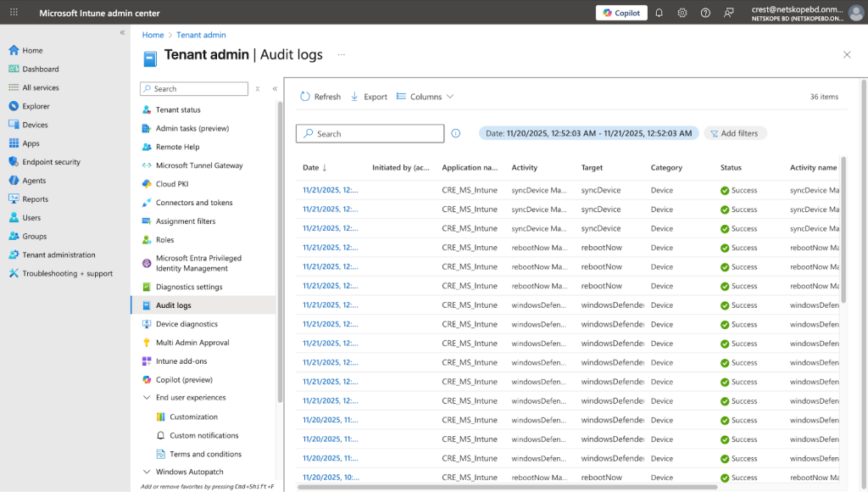
Task: Collapse the main left navigation pane
Action: coord(122,33)
